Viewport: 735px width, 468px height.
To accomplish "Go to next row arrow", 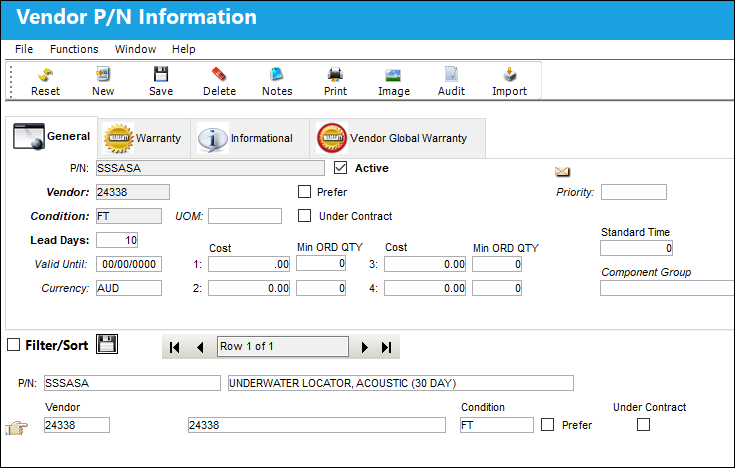I will point(365,347).
